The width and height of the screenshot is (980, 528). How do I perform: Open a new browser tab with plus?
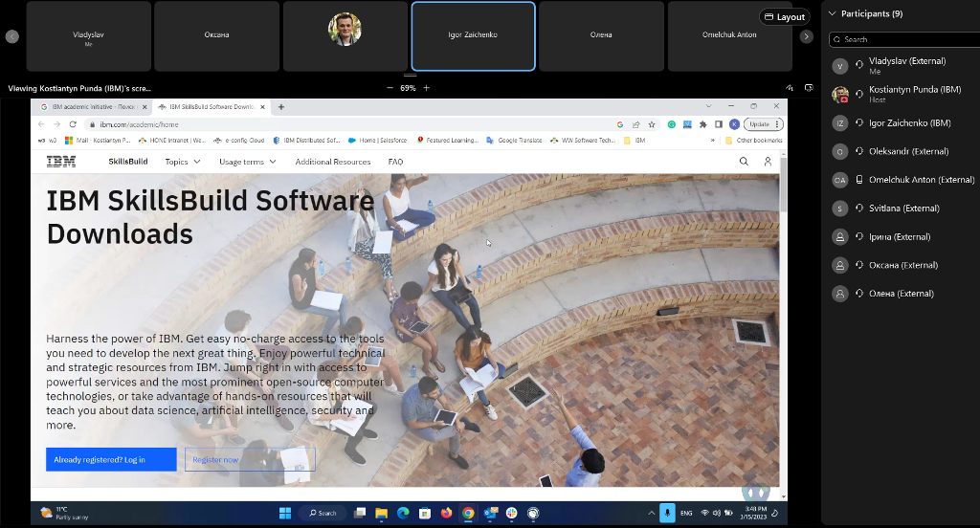tap(281, 107)
